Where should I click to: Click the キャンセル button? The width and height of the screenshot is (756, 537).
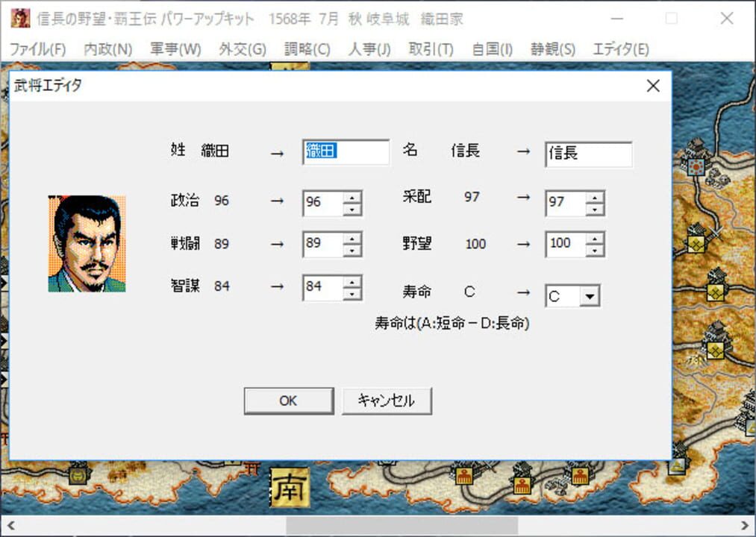(387, 401)
